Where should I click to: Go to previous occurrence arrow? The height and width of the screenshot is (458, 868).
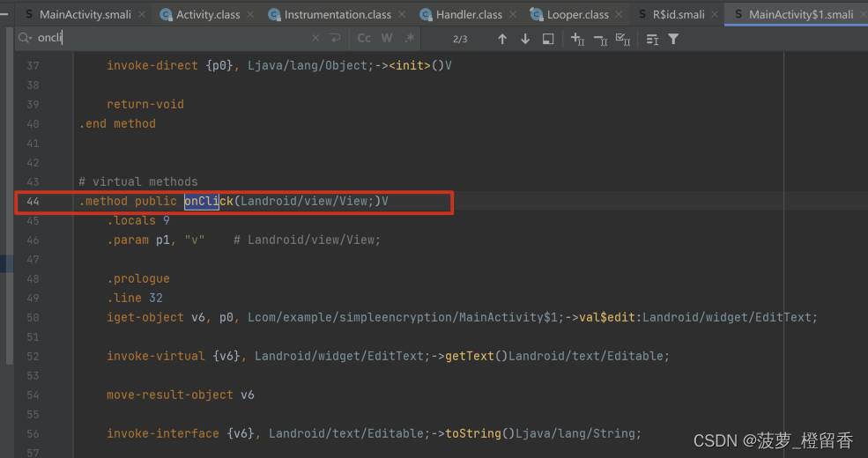pos(502,39)
